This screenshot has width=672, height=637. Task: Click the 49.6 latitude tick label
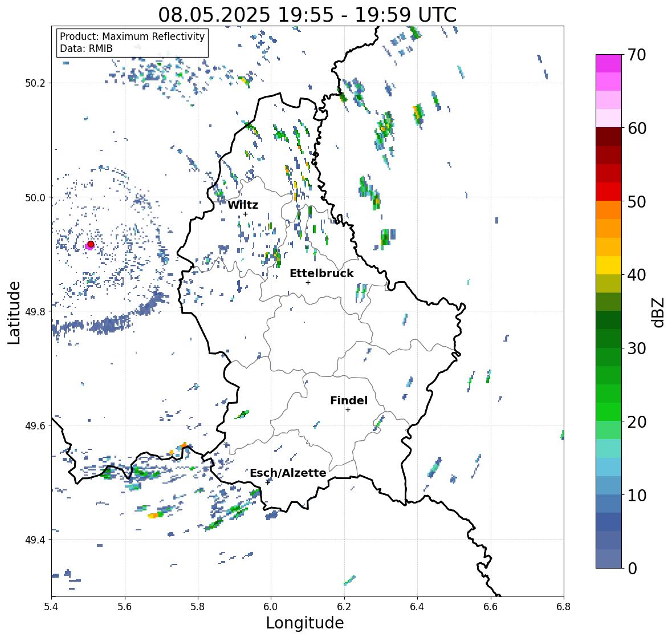(x=35, y=425)
